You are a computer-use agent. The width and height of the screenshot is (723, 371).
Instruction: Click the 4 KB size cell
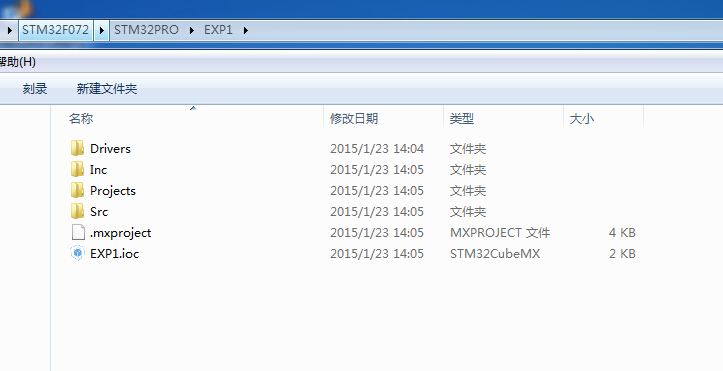tap(622, 232)
